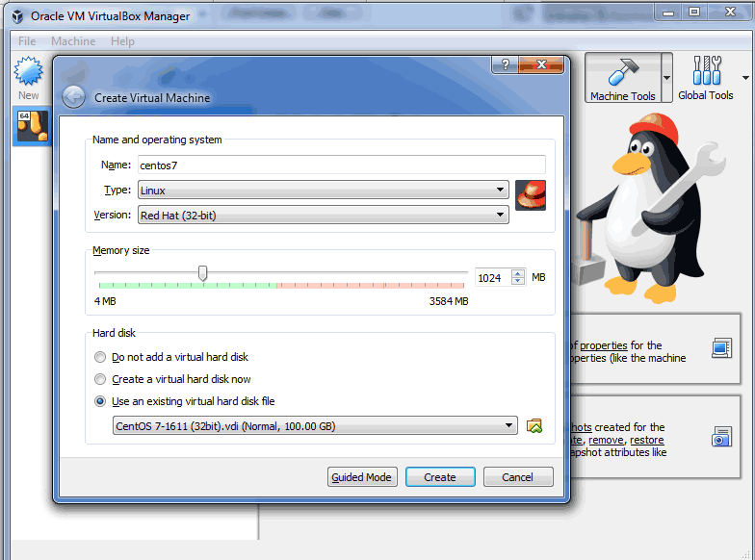Open the Machine menu

(73, 41)
